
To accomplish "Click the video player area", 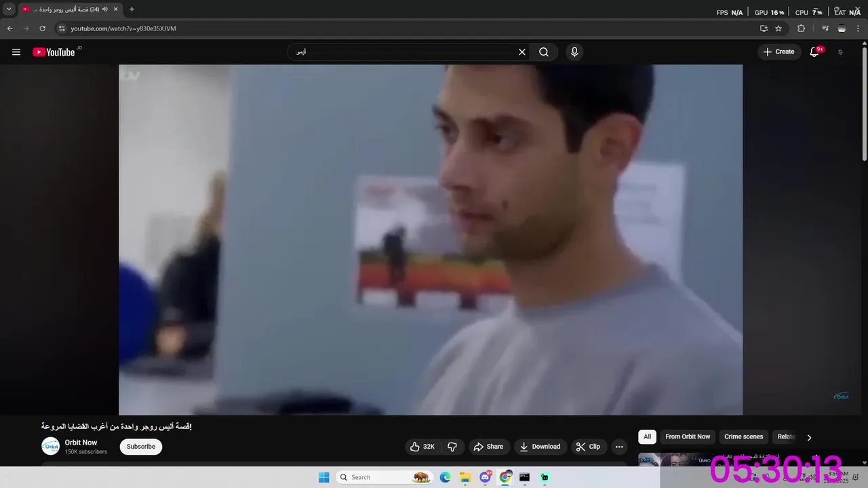I will (x=431, y=240).
